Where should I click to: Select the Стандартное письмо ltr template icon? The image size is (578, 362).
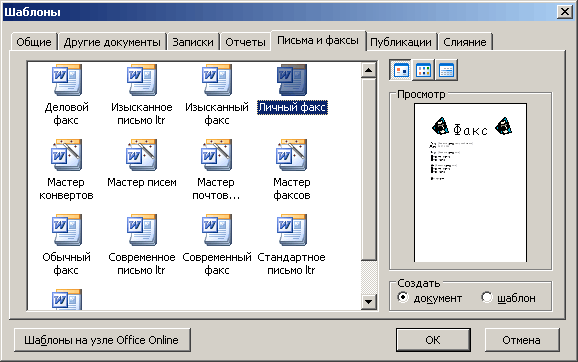pyautogui.click(x=292, y=230)
